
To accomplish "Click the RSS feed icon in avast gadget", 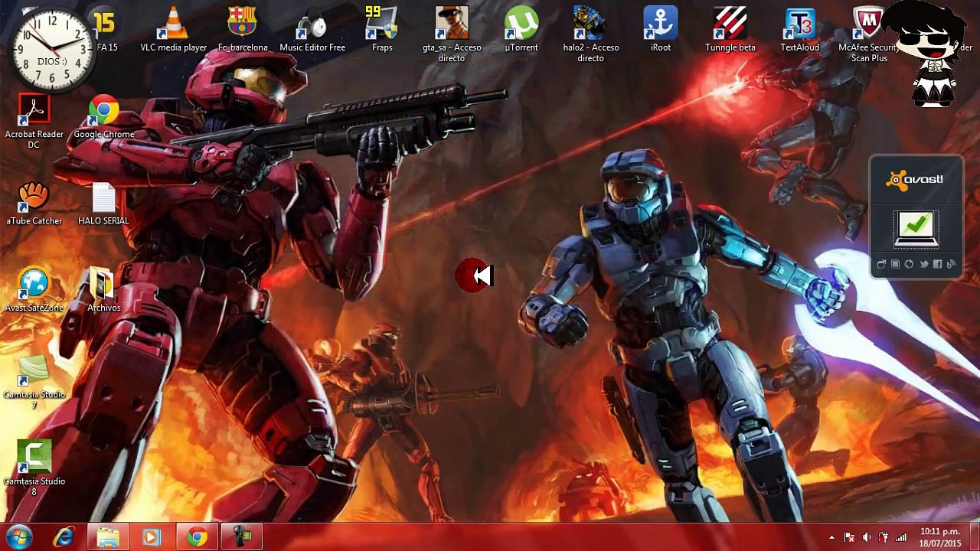I will 951,264.
